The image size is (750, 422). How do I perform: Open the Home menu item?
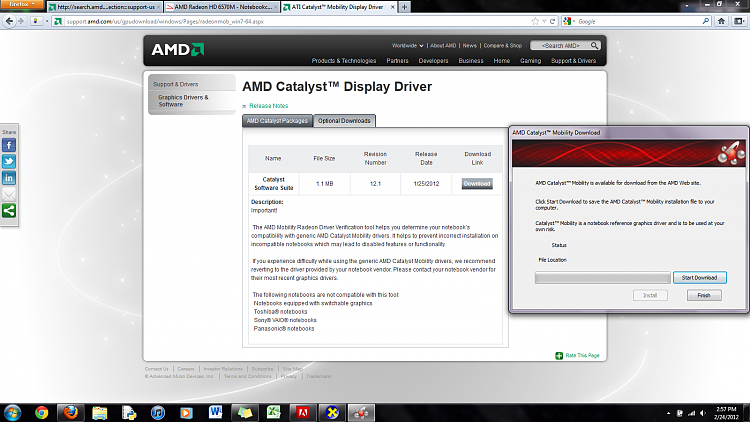(x=502, y=61)
